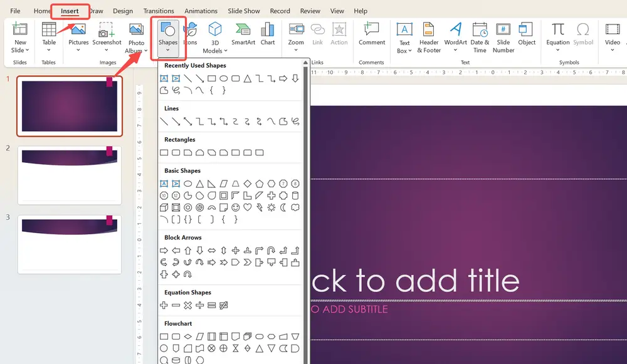Choose the Moon basic shape
The image size is (627, 364).
tap(283, 208)
